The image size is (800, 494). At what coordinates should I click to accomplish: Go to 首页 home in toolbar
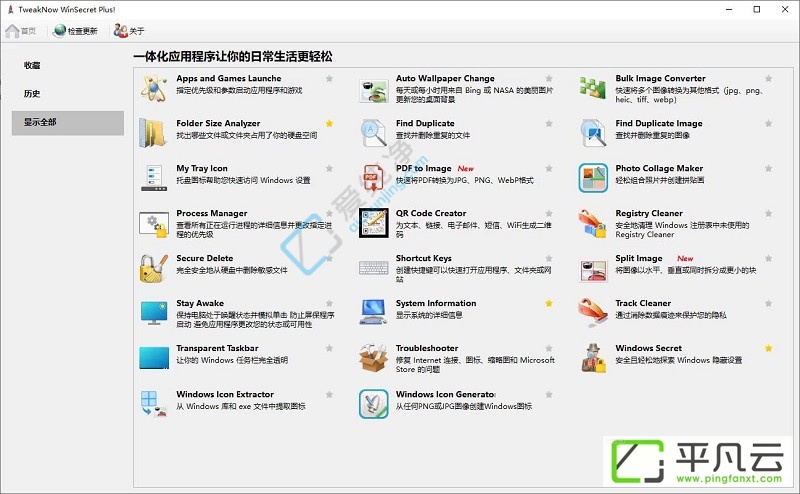click(x=20, y=31)
